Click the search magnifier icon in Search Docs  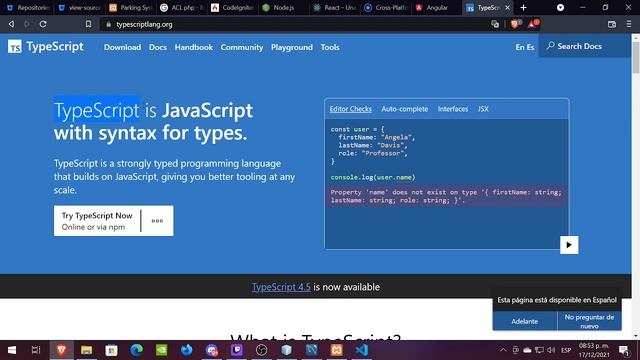(x=550, y=46)
